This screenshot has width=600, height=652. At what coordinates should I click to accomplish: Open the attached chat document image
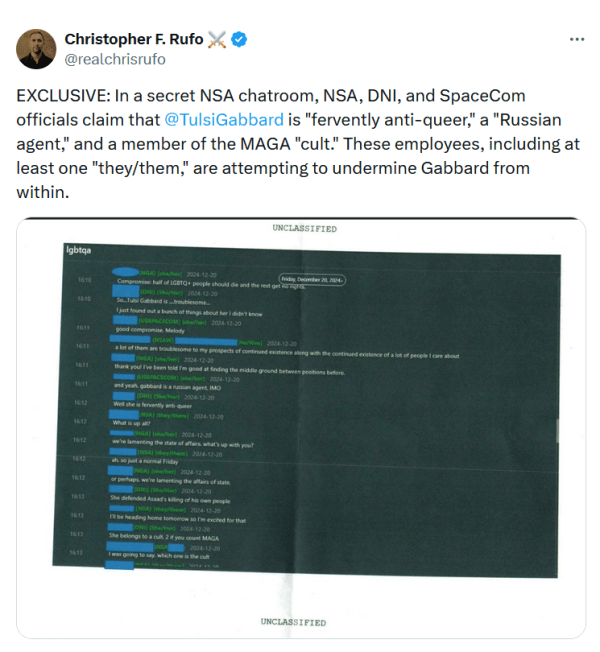click(301, 427)
